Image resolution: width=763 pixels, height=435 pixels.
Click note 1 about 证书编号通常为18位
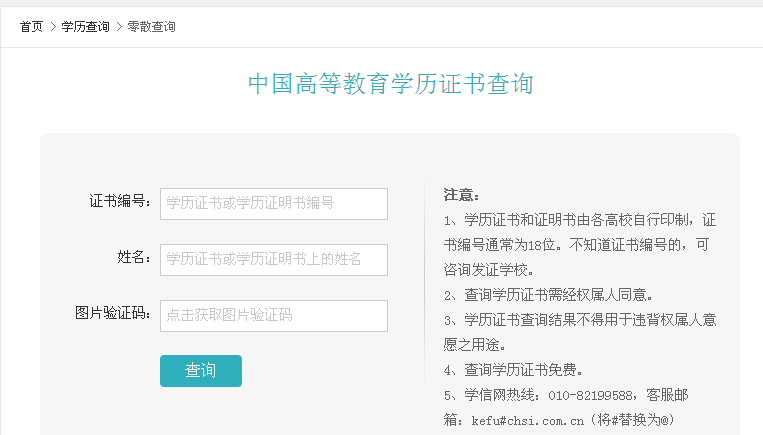click(580, 245)
